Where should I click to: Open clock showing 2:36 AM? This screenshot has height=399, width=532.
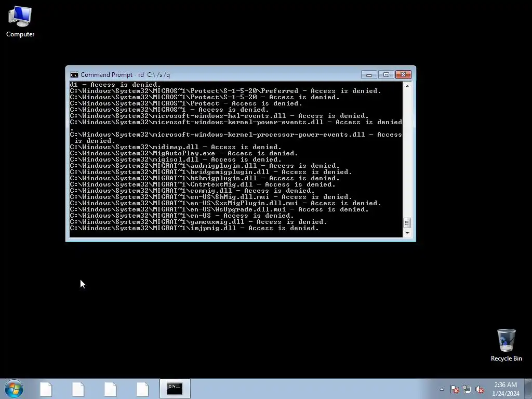[x=506, y=389]
